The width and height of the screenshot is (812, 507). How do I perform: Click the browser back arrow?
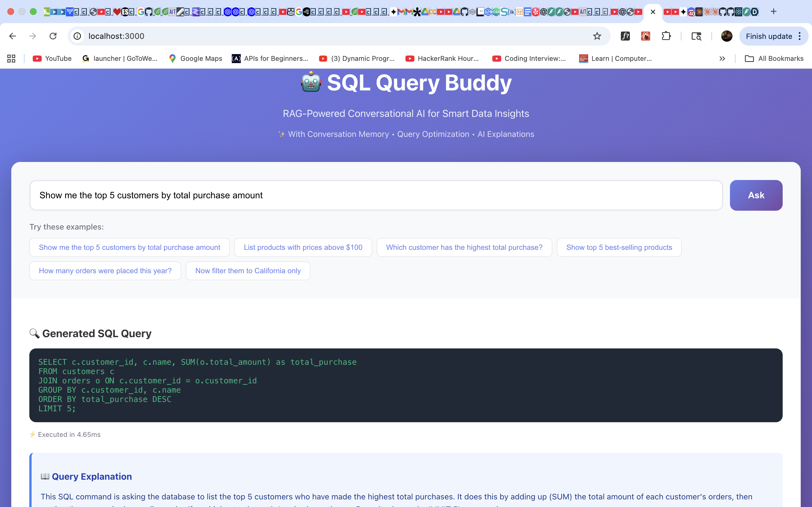pyautogui.click(x=12, y=36)
